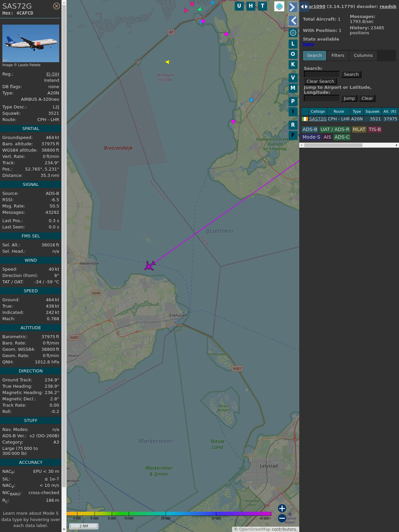This screenshot has width=399, height=532.
Task: Click the left chevron sidebar button
Action: pos(293,21)
